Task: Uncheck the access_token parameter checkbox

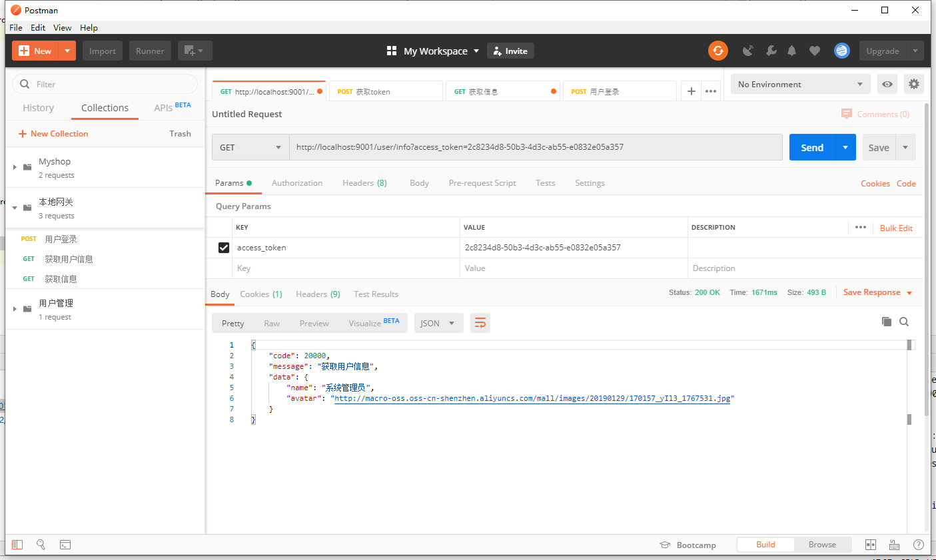Action: coord(224,248)
